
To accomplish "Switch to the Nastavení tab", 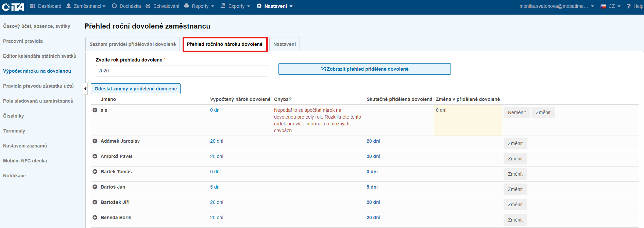I will pos(284,44).
